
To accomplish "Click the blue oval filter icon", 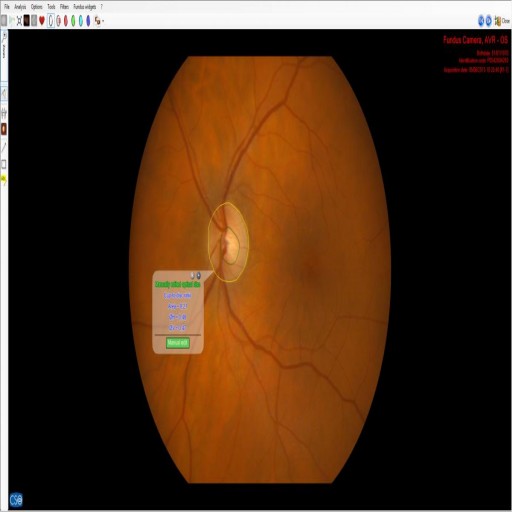I will [88, 21].
